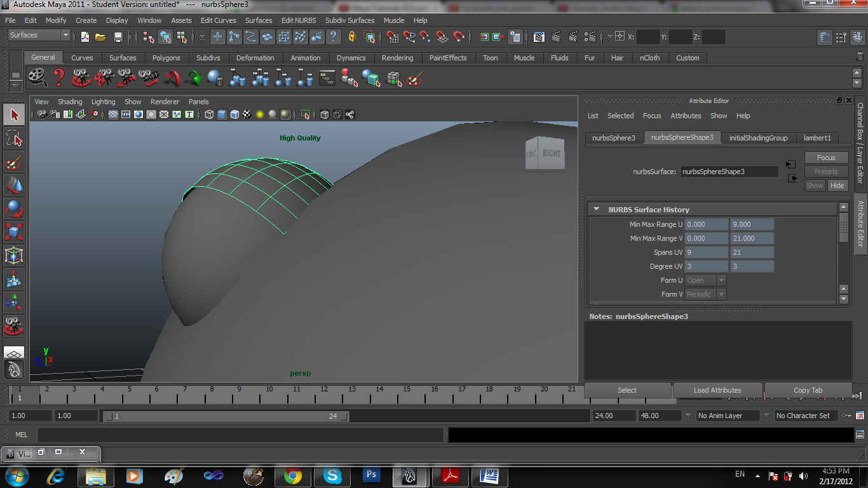Click the Presets button
This screenshot has width=868, height=488.
point(826,172)
